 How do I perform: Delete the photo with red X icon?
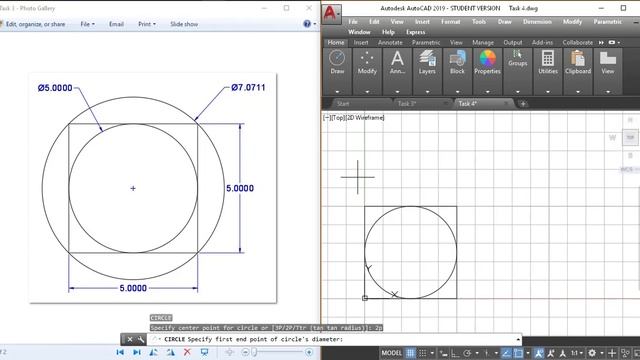[187, 352]
